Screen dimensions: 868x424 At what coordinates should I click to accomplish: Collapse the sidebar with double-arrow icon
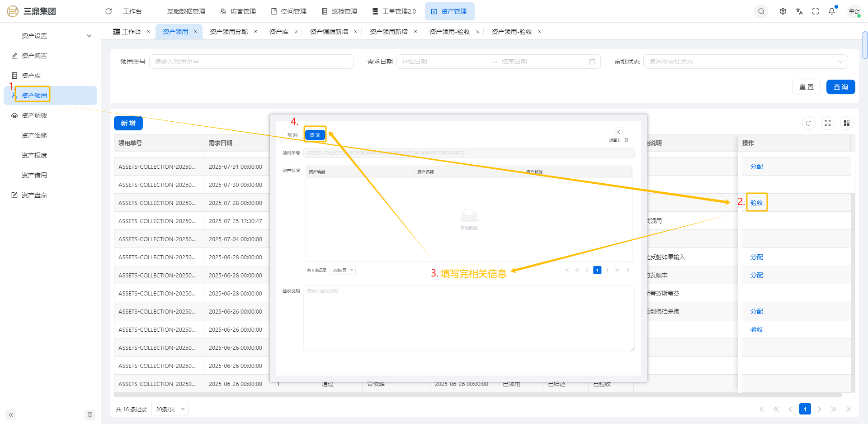coord(11,414)
